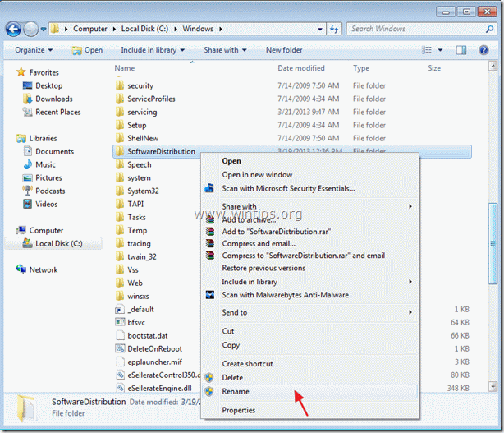
Task: Toggle the preview pane icon
Action: point(461,50)
